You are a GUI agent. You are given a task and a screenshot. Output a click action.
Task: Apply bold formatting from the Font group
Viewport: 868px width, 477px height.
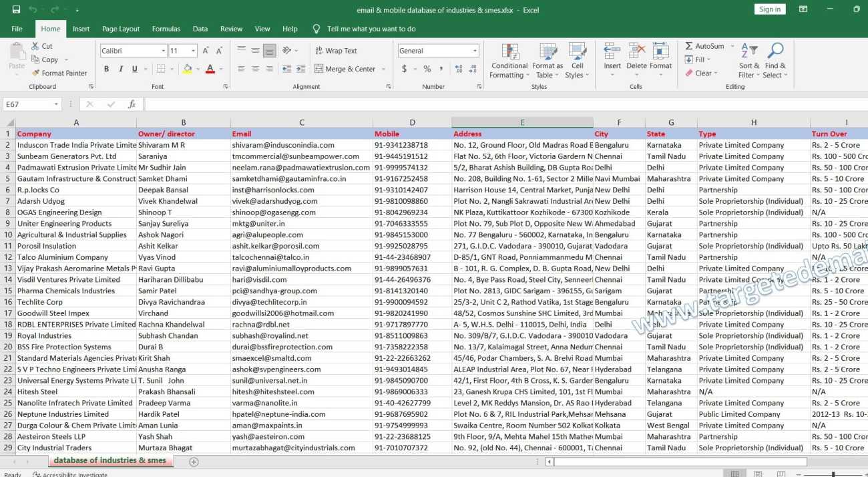pos(106,69)
